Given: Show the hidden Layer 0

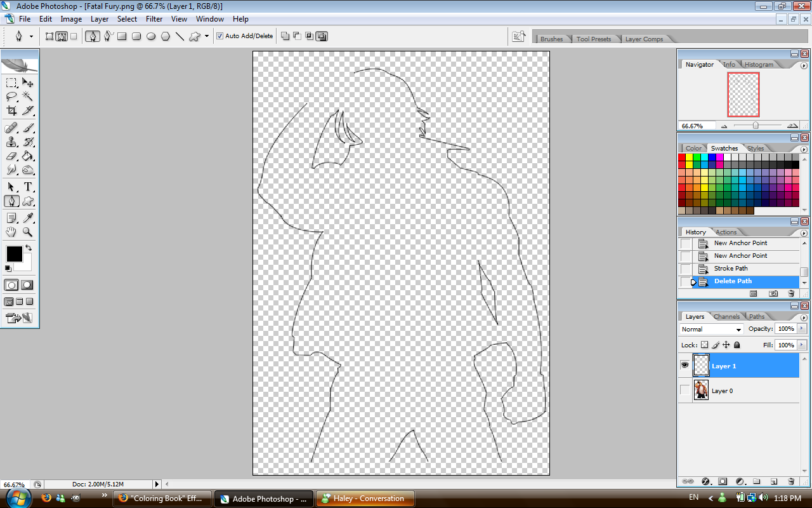Looking at the screenshot, I should 684,391.
